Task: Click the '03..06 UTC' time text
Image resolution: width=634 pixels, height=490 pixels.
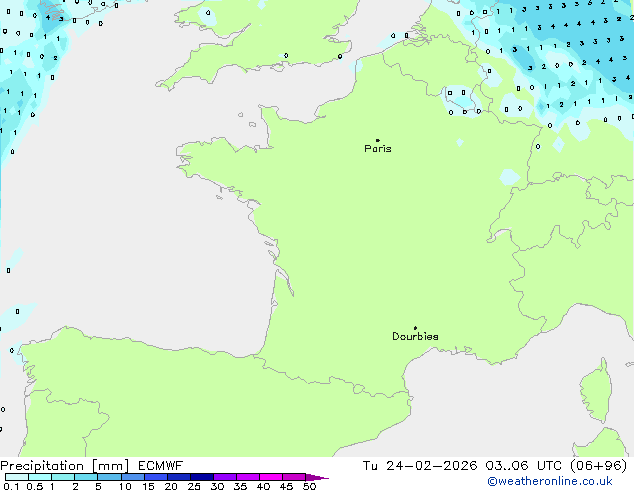Action: [x=524, y=466]
